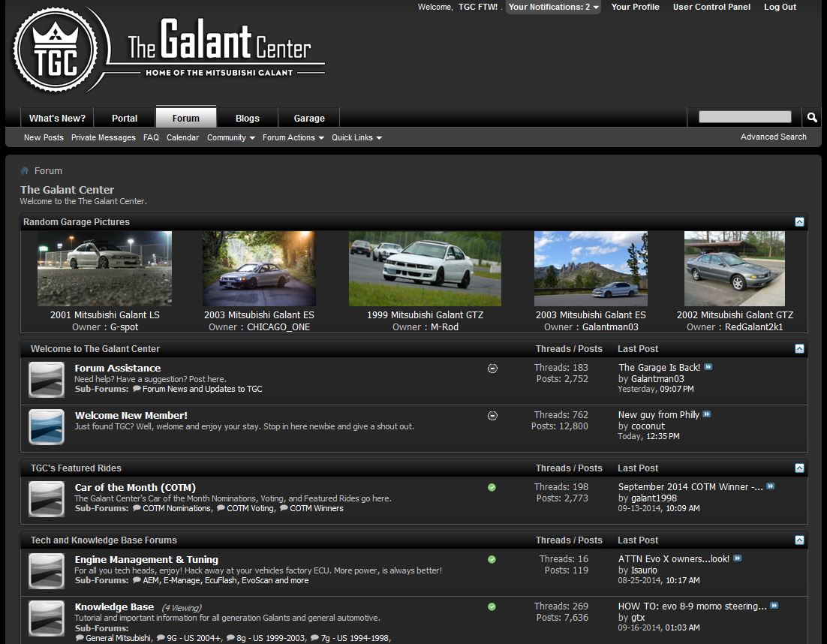Open the 2002 Mitsubishi Galant GTZ thumbnail
The height and width of the screenshot is (644, 827).
tap(735, 269)
